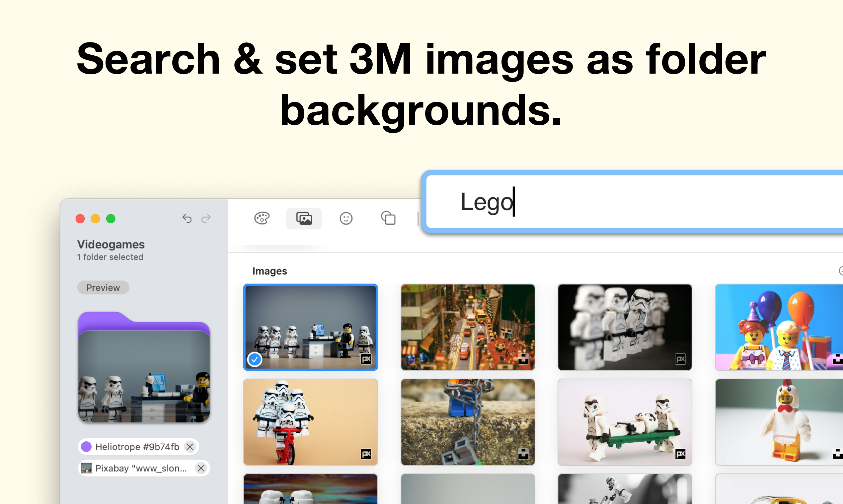
Task: Open the emoji smiley tab
Action: click(x=346, y=219)
